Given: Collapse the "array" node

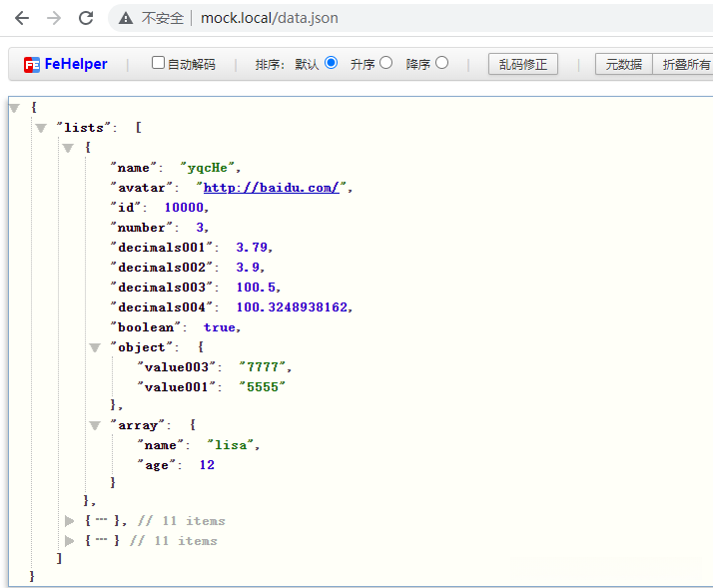Looking at the screenshot, I should (95, 425).
